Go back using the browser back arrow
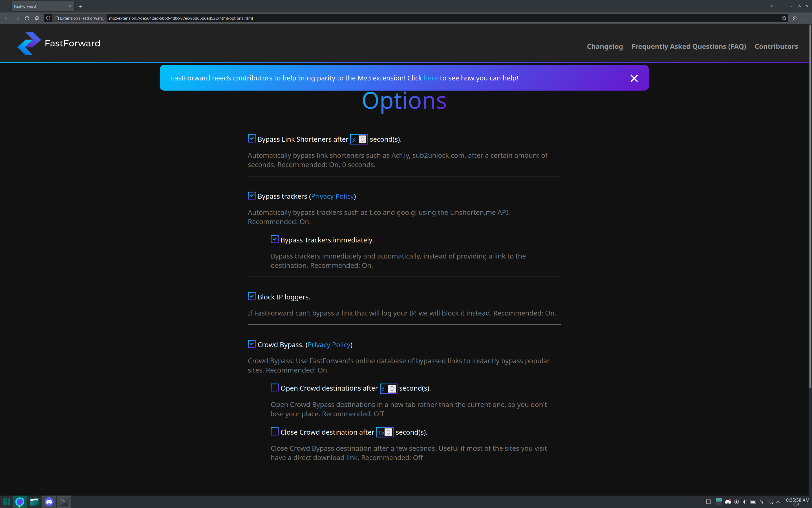 click(7, 18)
